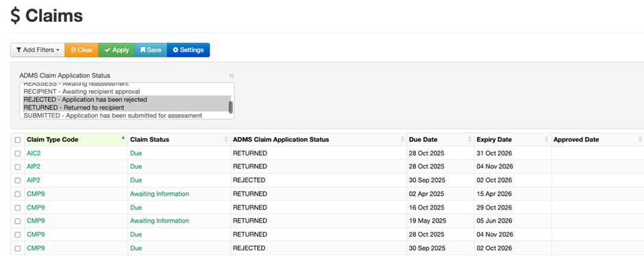Screen dimensions: 644x256
Task: Open CMP9 link in row due 19 May 2025
Action: tap(36, 220)
